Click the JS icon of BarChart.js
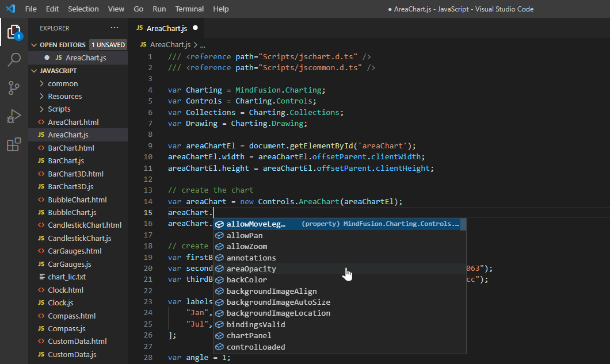The width and height of the screenshot is (610, 364). (x=41, y=160)
